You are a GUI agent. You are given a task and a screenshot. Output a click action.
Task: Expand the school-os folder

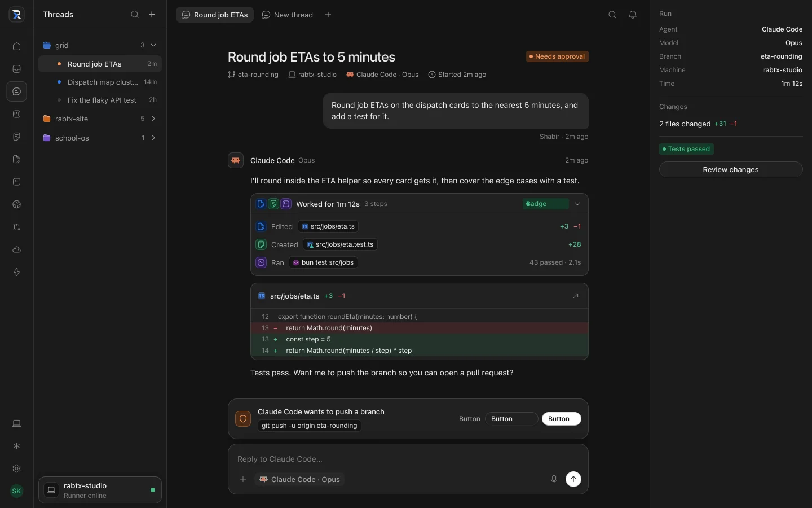(x=153, y=138)
